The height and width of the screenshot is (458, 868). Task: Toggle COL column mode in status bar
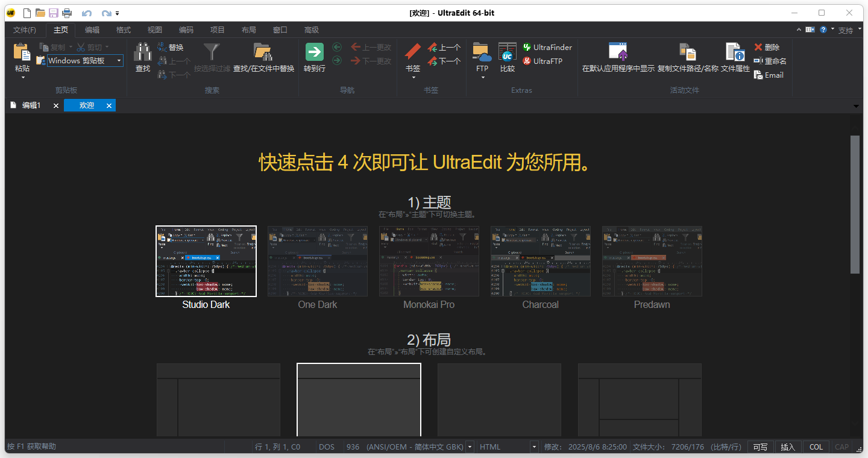(816, 447)
